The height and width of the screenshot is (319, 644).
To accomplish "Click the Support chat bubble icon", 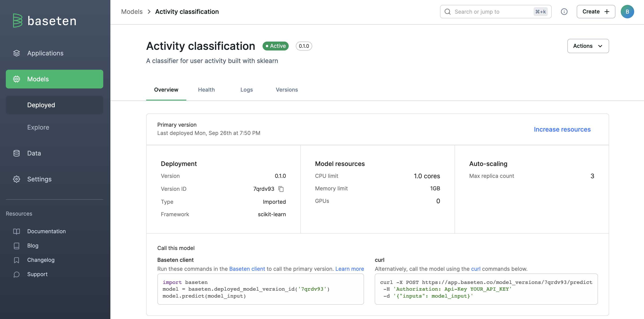I will [17, 275].
